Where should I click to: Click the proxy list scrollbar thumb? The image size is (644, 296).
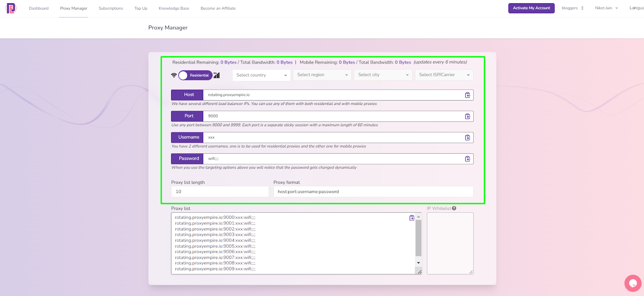point(419,238)
